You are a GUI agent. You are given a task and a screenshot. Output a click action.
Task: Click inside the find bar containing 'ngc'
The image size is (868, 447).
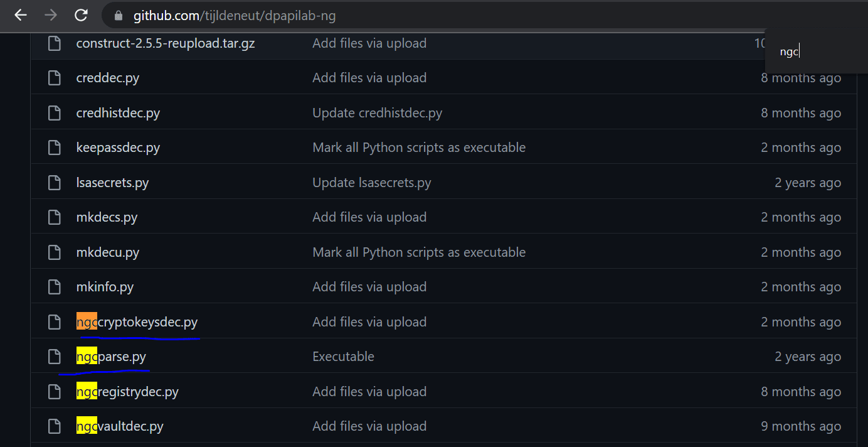(x=809, y=51)
